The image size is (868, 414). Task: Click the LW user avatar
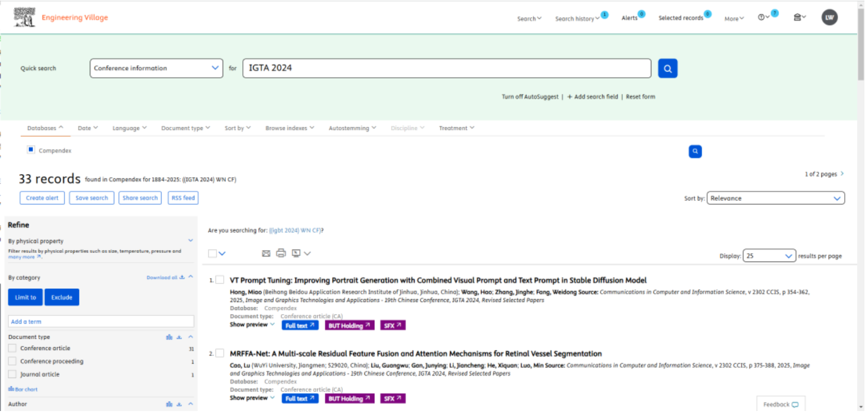point(829,17)
